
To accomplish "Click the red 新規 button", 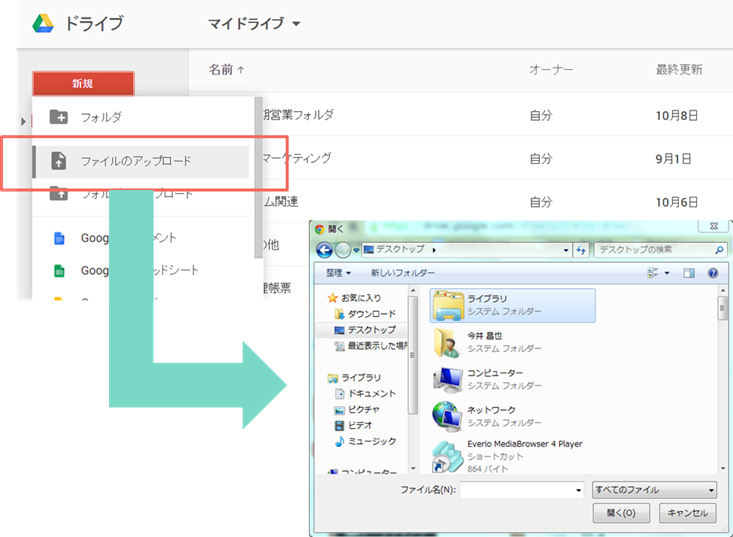I will point(83,84).
